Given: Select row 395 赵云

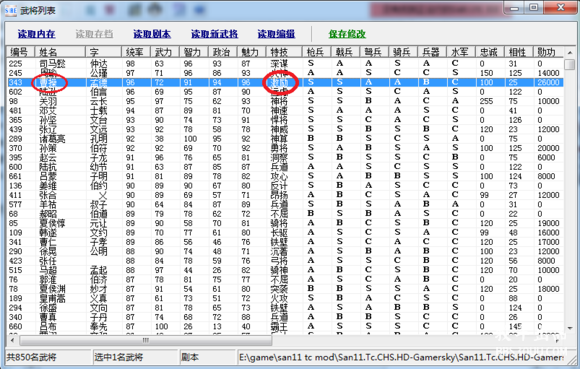Looking at the screenshot, I should point(285,158).
